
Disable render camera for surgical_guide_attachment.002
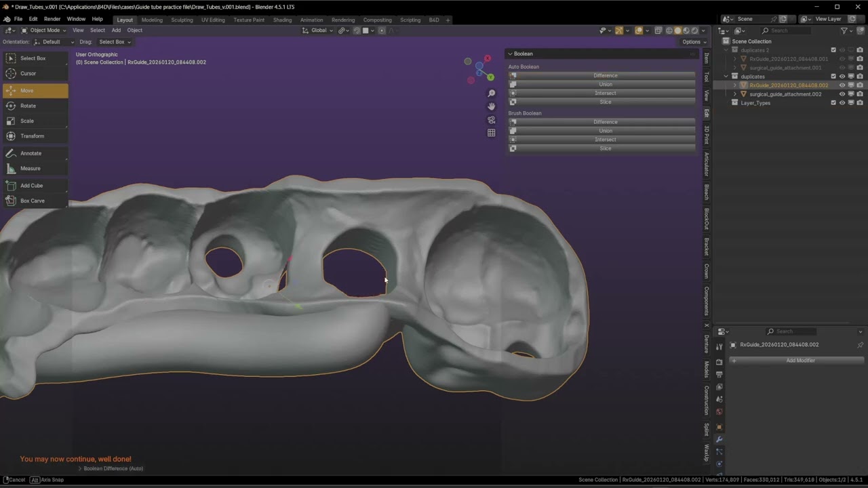pyautogui.click(x=860, y=94)
